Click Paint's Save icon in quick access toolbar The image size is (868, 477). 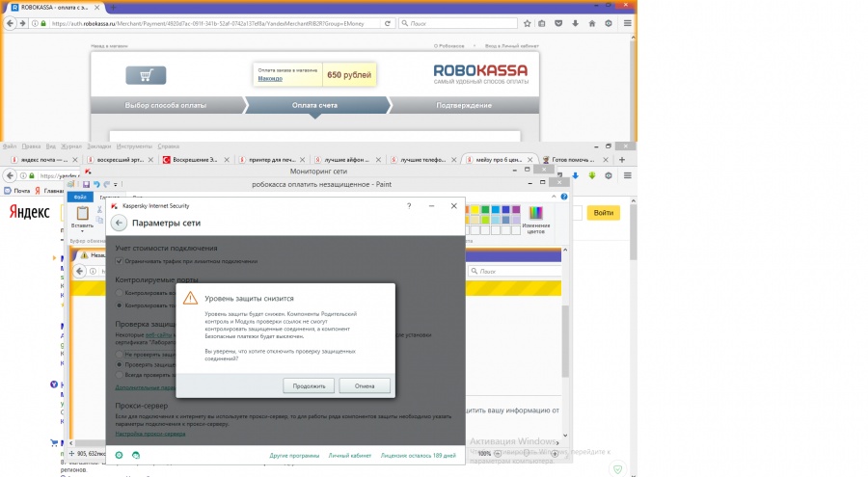pyautogui.click(x=87, y=184)
